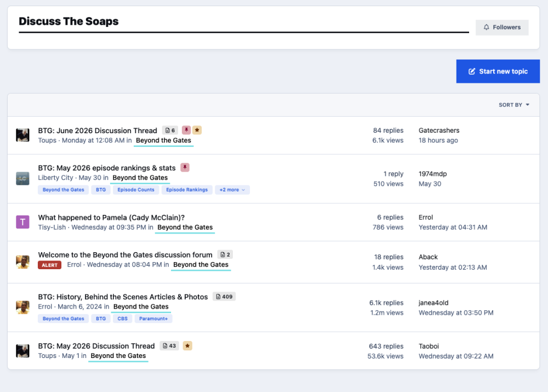Click Wednesday at 09:22 AM timestamp

[456, 356]
